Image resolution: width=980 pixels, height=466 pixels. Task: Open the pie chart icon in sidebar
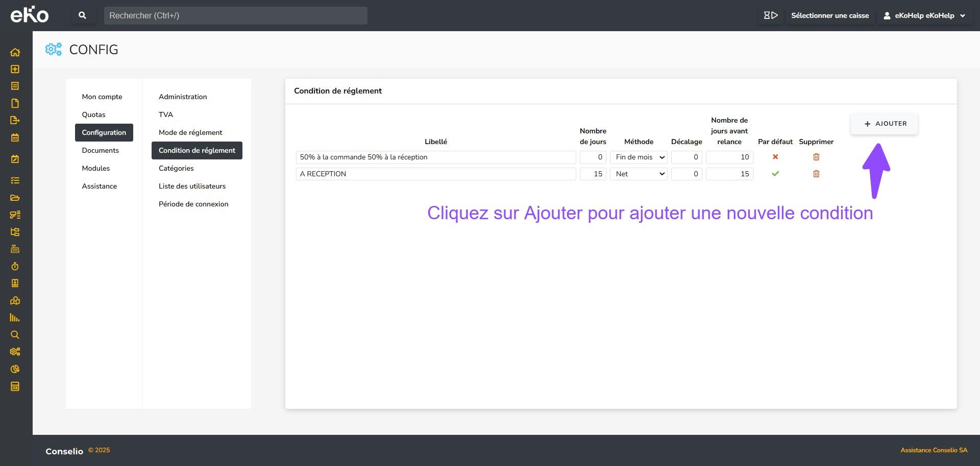(15, 369)
